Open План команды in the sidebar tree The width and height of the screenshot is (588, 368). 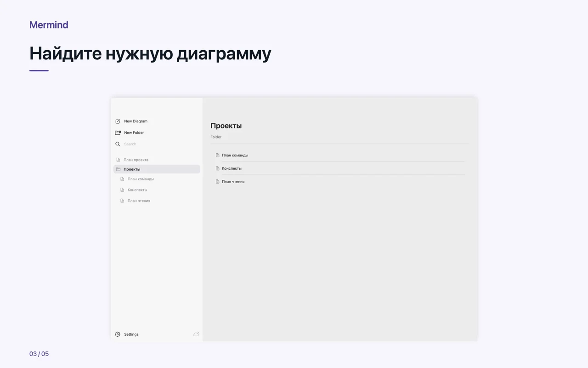point(141,179)
